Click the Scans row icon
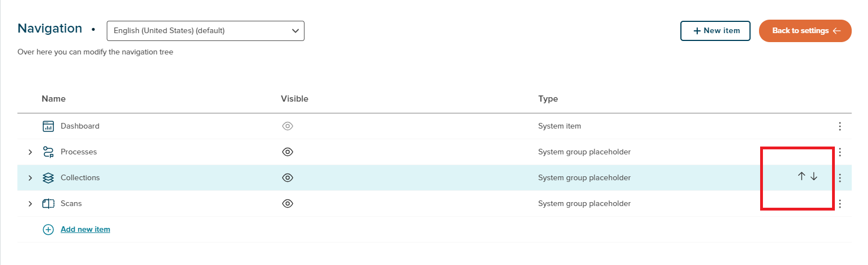This screenshot has width=868, height=265. (x=48, y=204)
